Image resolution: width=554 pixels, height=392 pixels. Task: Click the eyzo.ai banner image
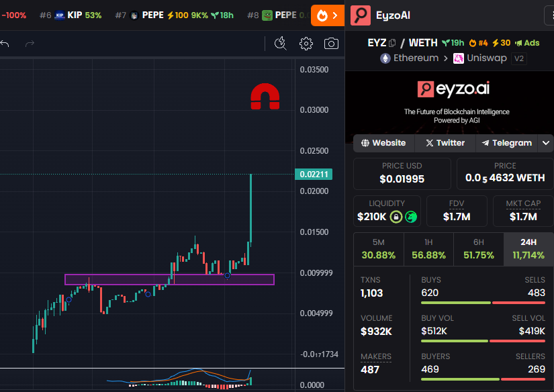[449, 103]
